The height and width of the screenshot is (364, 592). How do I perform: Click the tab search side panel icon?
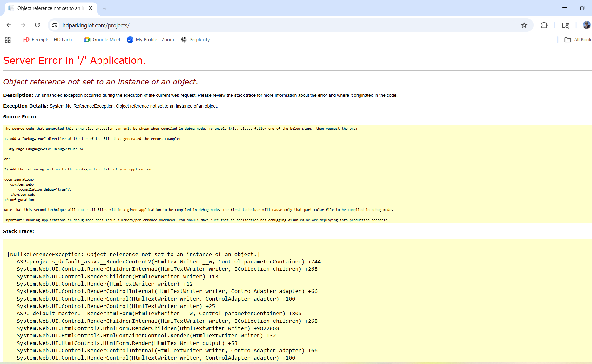point(565,25)
